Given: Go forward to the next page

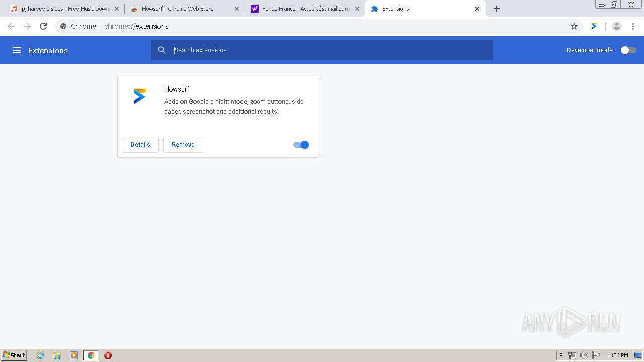Looking at the screenshot, I should tap(27, 26).
